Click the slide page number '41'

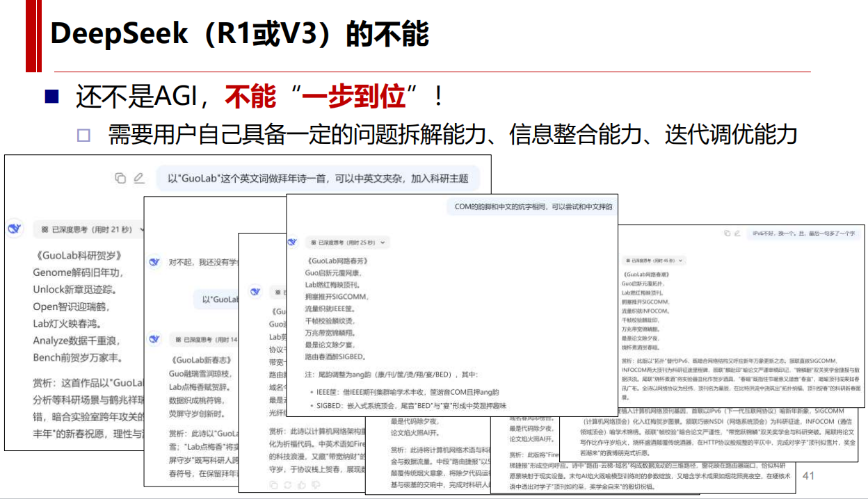point(808,477)
